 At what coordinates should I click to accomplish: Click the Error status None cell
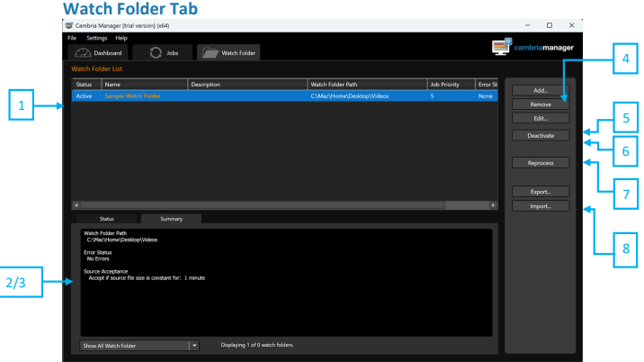pyautogui.click(x=485, y=95)
